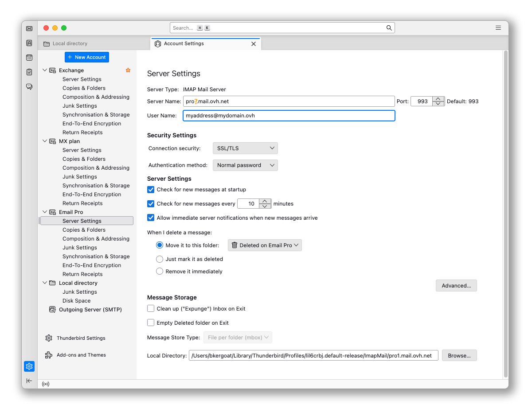This screenshot has height=412, width=532.
Task: Open the Chat space icon
Action: pyautogui.click(x=29, y=86)
